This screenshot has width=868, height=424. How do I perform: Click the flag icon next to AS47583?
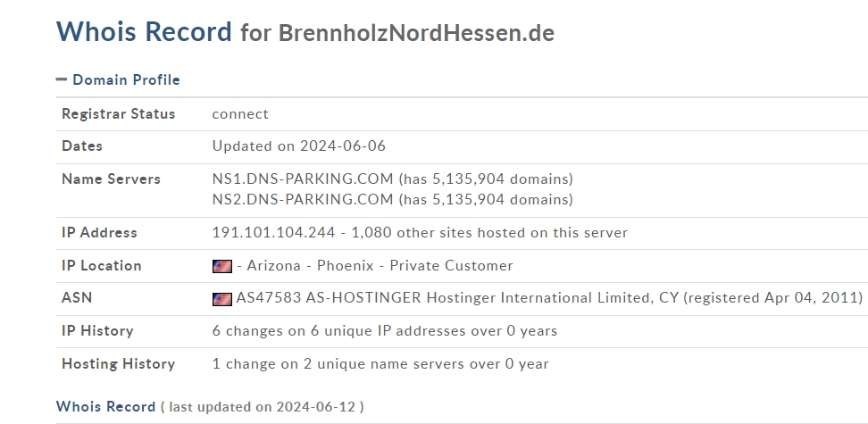pyautogui.click(x=222, y=299)
